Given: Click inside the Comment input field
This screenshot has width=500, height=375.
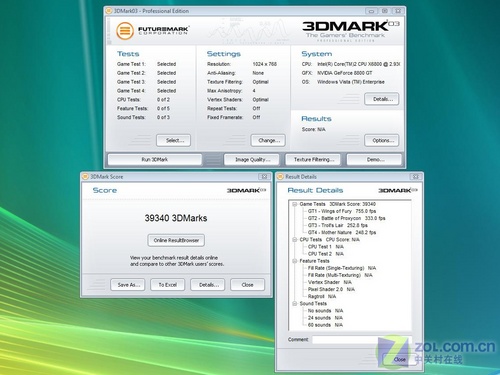Looking at the screenshot, I should (361, 340).
